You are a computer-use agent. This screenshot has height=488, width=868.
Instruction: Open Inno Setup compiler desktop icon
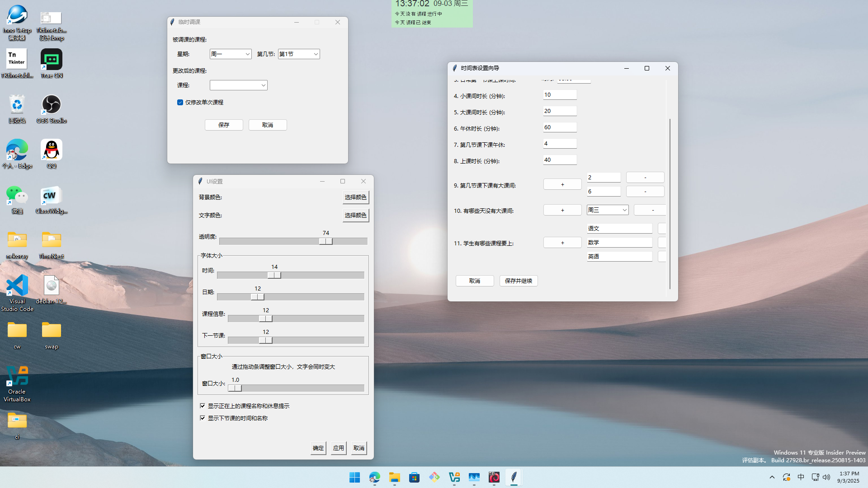17,23
